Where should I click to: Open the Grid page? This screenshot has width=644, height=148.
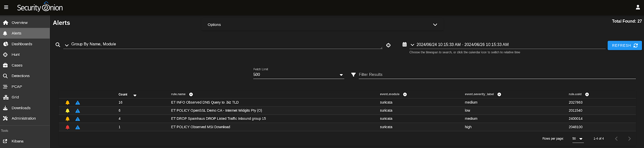[25, 97]
